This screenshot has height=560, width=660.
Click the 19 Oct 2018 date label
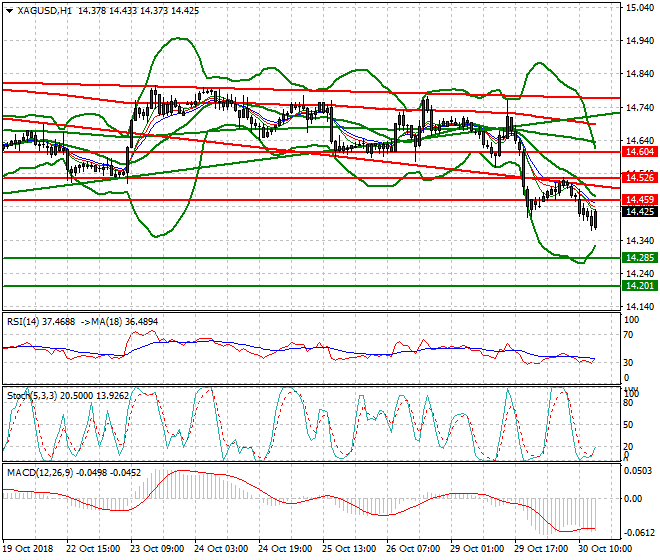click(x=28, y=551)
